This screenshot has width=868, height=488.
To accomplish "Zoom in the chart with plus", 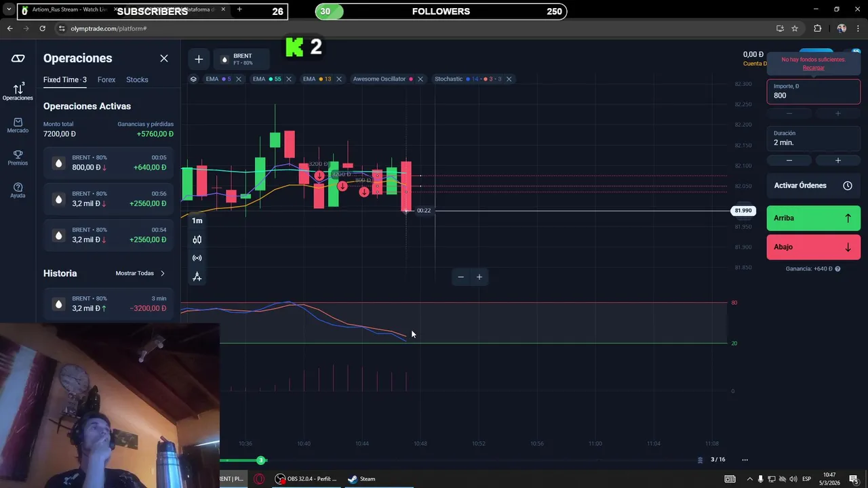I will pos(479,277).
